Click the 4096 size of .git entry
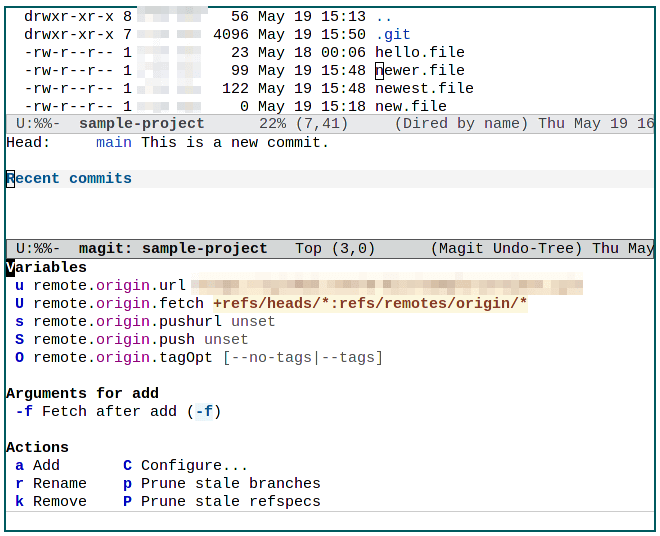The width and height of the screenshot is (660, 536). [231, 34]
